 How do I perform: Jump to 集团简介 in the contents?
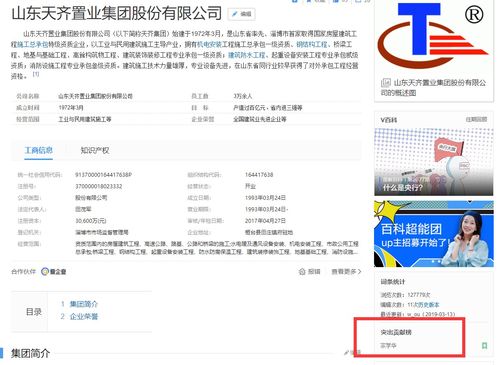click(84, 304)
